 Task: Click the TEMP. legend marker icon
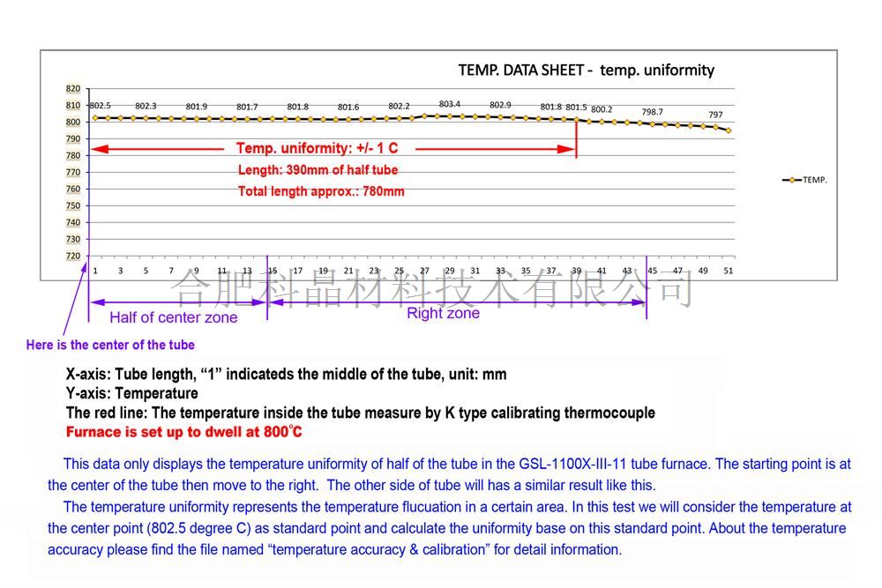(791, 180)
